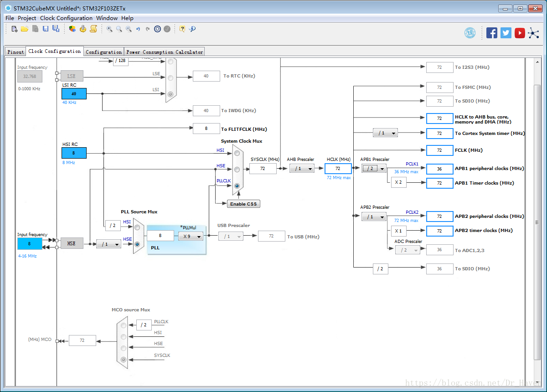
Task: Click the SYSCLK (MHz) value box
Action: (263, 168)
